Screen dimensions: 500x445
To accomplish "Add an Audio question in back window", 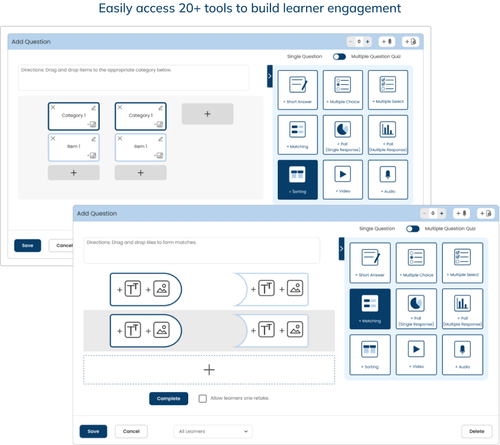I will 388,180.
